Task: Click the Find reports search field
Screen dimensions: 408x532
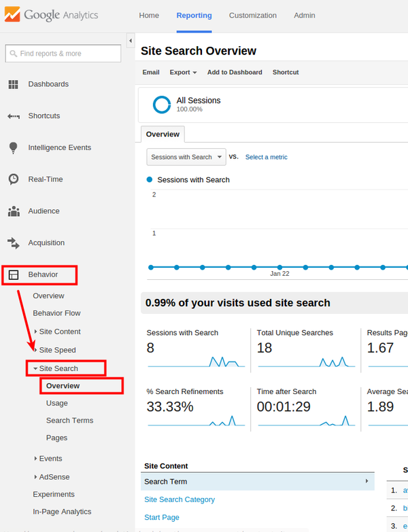Action: [63, 53]
